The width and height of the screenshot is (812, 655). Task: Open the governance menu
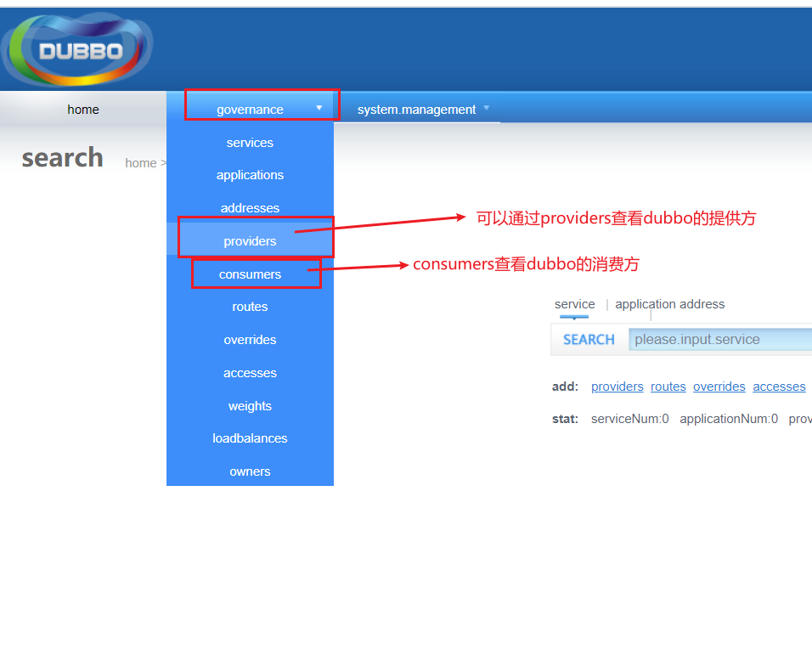(250, 110)
